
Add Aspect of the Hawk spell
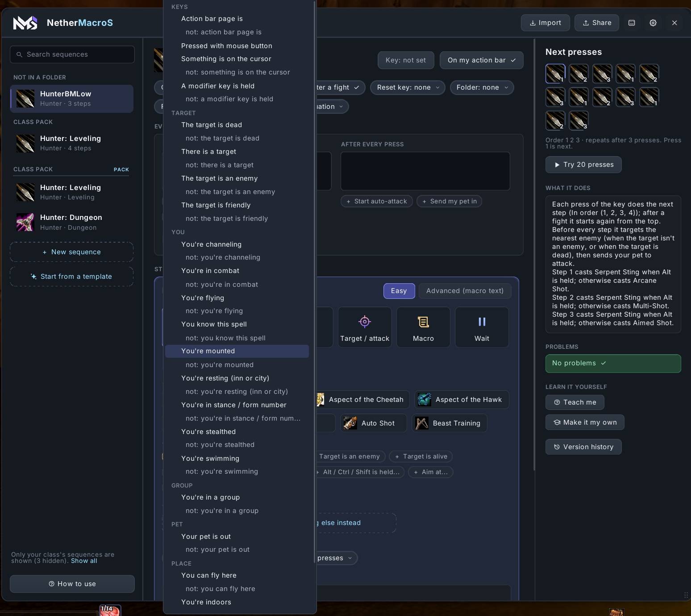coord(462,400)
